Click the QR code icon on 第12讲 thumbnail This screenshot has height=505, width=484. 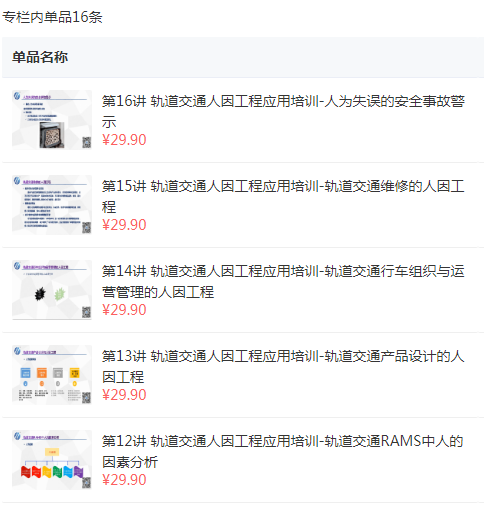coord(87,482)
